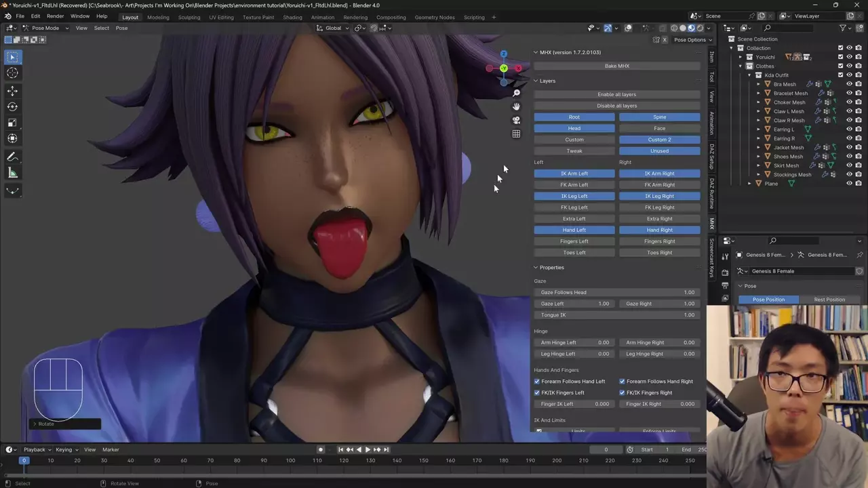Switch to the Shading workspace tab
The image size is (868, 488).
click(x=292, y=17)
